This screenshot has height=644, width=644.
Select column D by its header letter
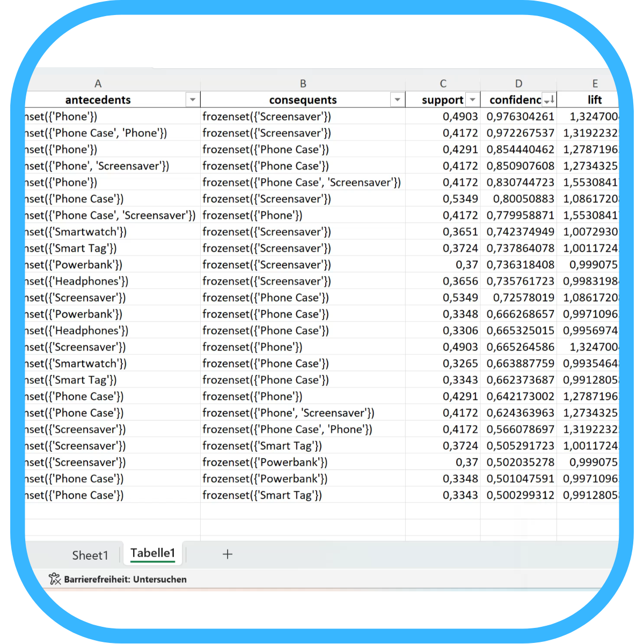(x=518, y=84)
